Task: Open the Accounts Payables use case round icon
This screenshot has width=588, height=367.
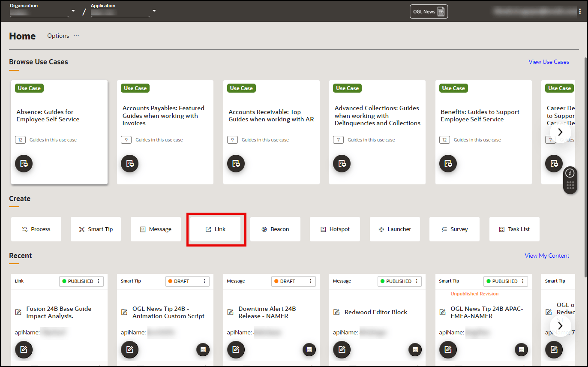Action: click(x=129, y=163)
